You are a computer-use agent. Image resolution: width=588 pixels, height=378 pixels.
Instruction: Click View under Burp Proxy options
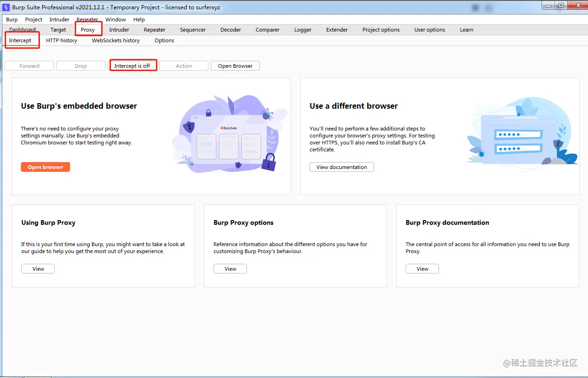230,269
